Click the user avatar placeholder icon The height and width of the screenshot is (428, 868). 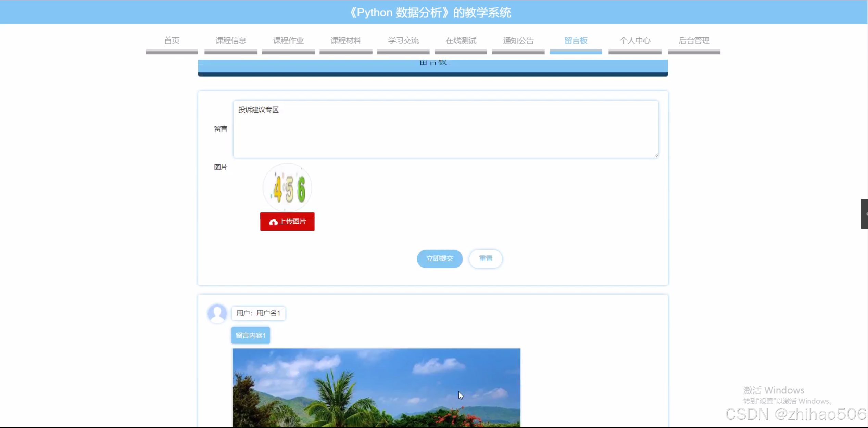point(217,313)
